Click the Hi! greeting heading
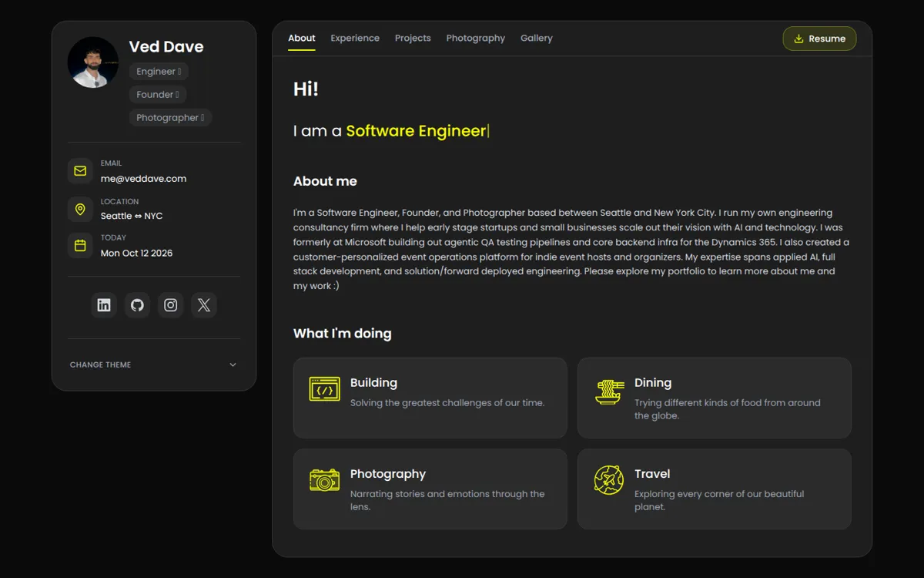924x578 pixels. tap(306, 89)
